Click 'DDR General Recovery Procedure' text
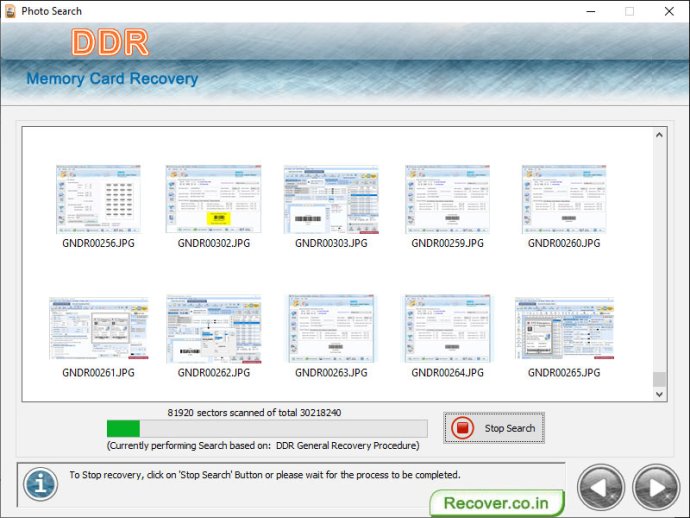 click(347, 445)
